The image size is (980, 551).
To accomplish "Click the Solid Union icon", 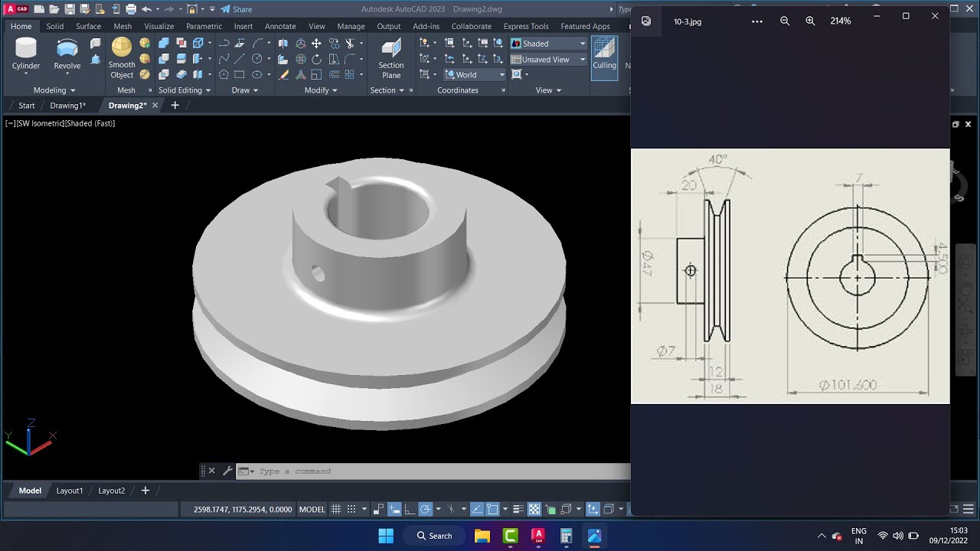I will [x=164, y=43].
